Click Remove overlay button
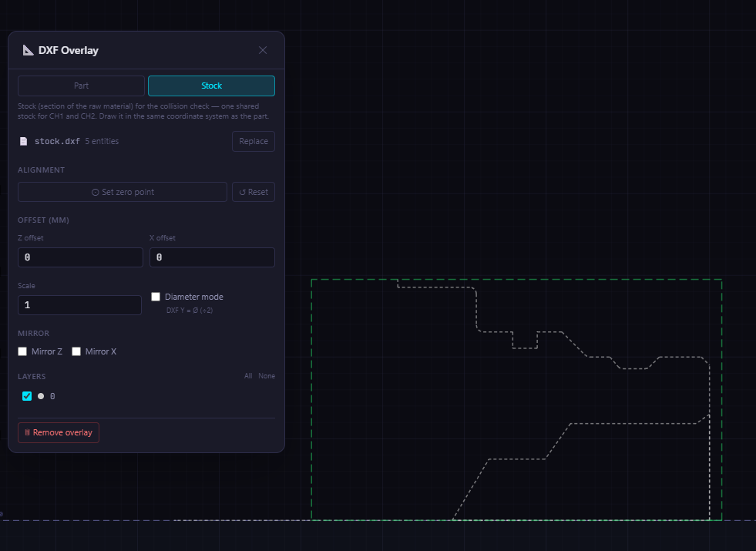 pyautogui.click(x=59, y=433)
